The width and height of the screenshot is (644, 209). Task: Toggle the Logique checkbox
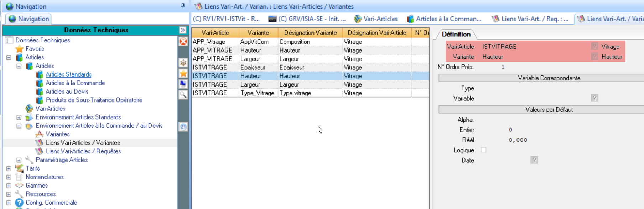tap(483, 150)
